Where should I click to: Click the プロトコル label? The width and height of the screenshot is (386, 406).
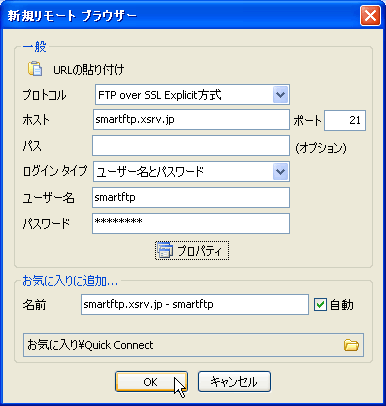[x=44, y=95]
